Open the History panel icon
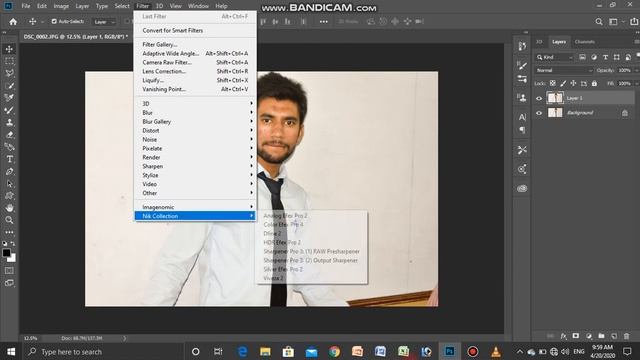Viewport: 640px width, 360px height. (x=522, y=46)
